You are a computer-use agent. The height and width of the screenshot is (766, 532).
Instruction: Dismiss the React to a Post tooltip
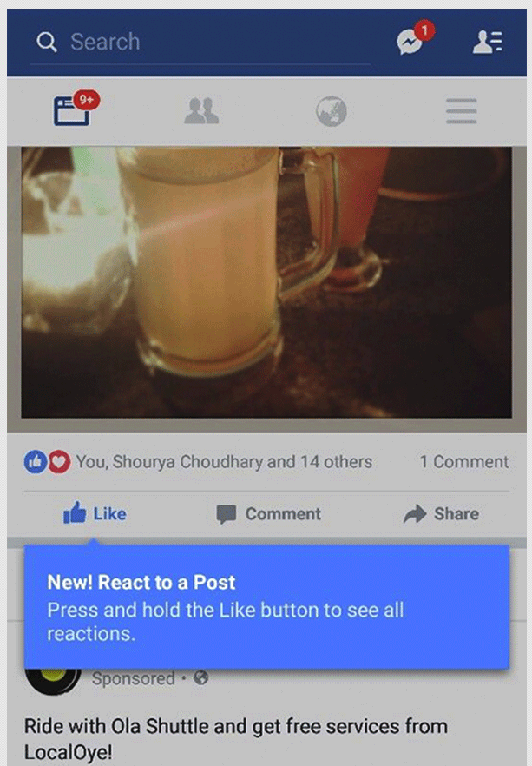266,606
